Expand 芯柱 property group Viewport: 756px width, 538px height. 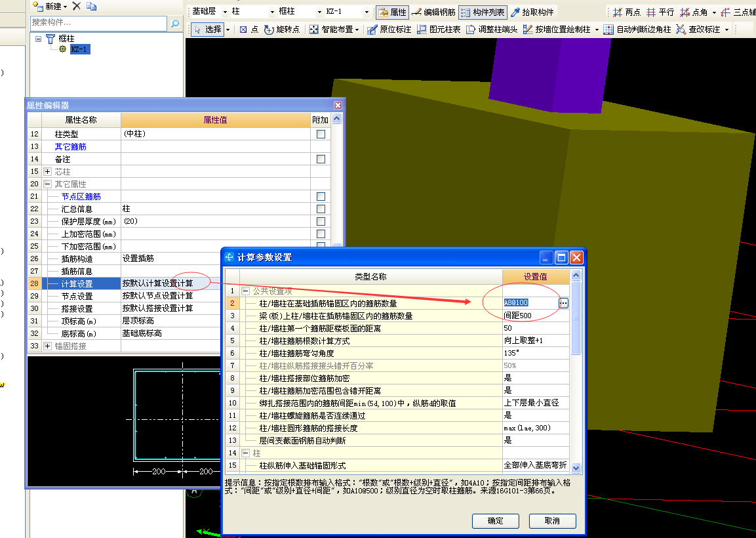[47, 171]
